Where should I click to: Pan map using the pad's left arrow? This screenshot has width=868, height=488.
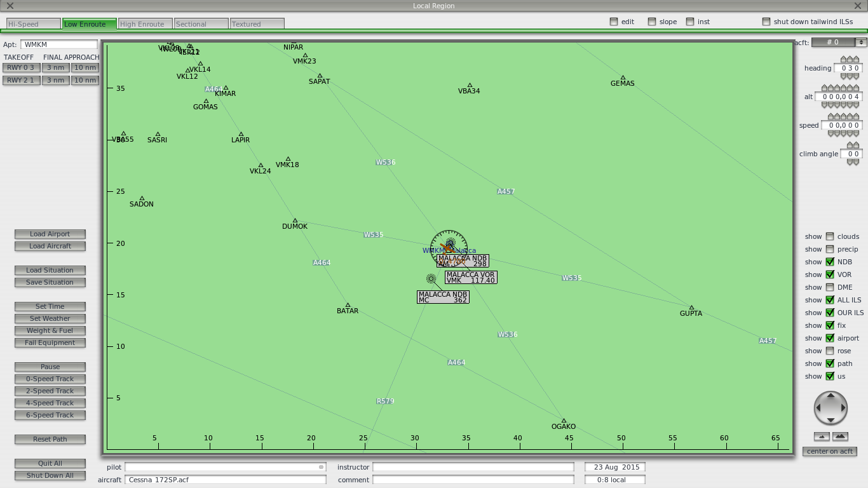[x=819, y=408]
